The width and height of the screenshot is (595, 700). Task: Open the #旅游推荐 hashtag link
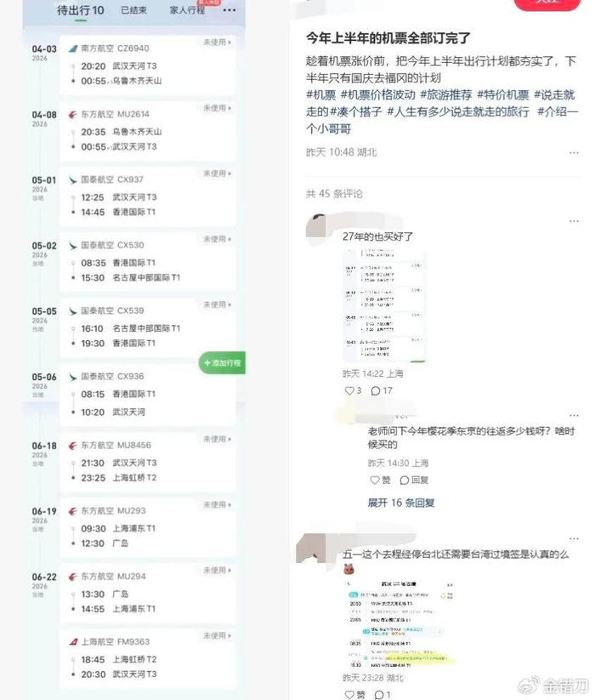click(445, 94)
